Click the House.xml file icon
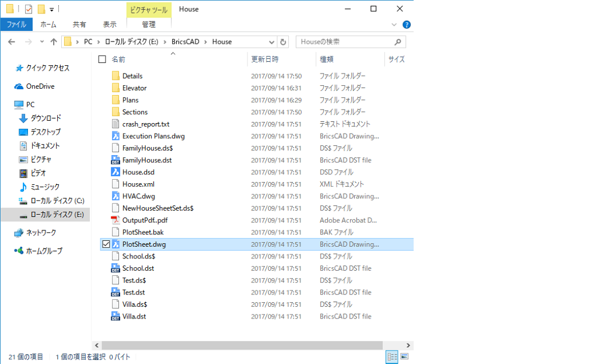 (x=116, y=184)
